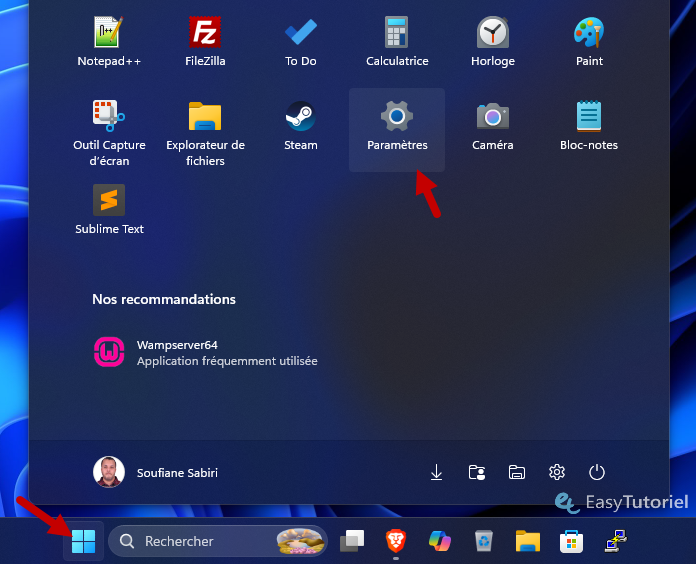The height and width of the screenshot is (564, 696).
Task: Open FileZilla from the Start menu
Action: (x=205, y=41)
